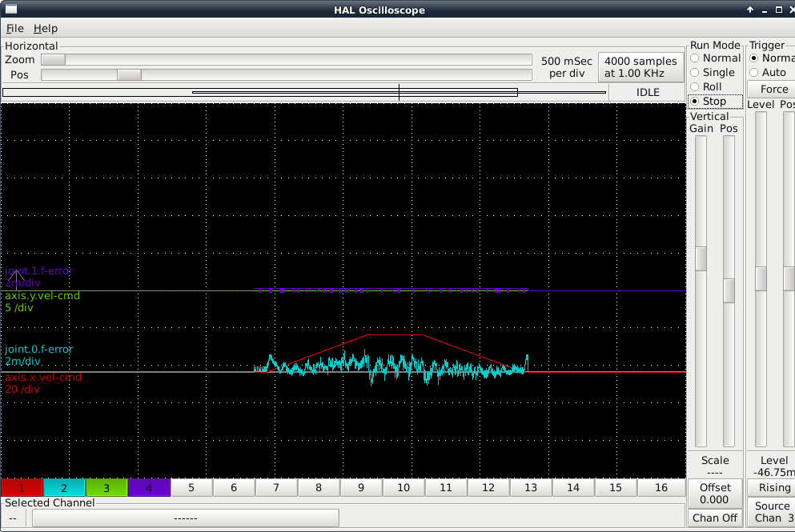Click the red axis.x.vel-cmd trapezoid trace
795x532 pixels.
click(395, 335)
